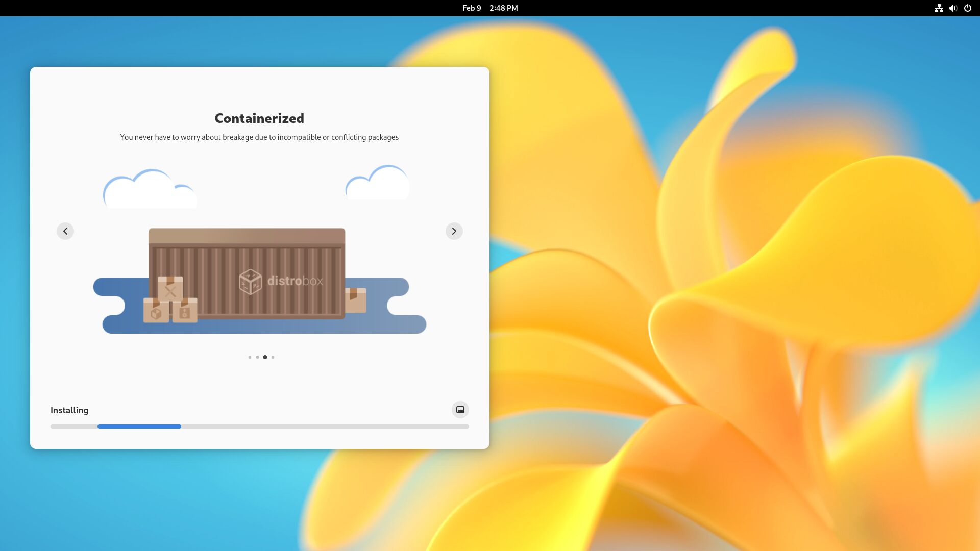Screen dimensions: 980x551
Task: Show the installation terminal output
Action: tap(460, 410)
